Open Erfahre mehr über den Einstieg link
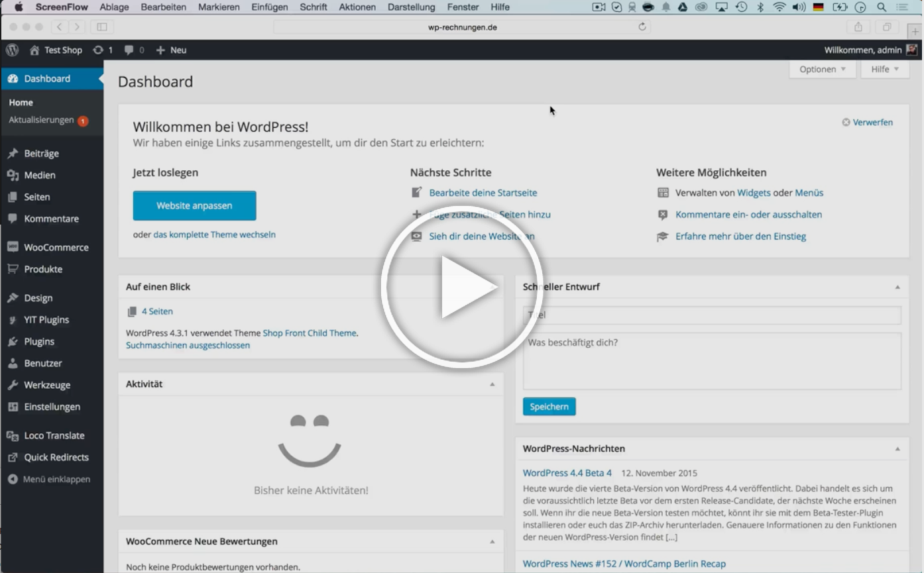 click(x=740, y=236)
